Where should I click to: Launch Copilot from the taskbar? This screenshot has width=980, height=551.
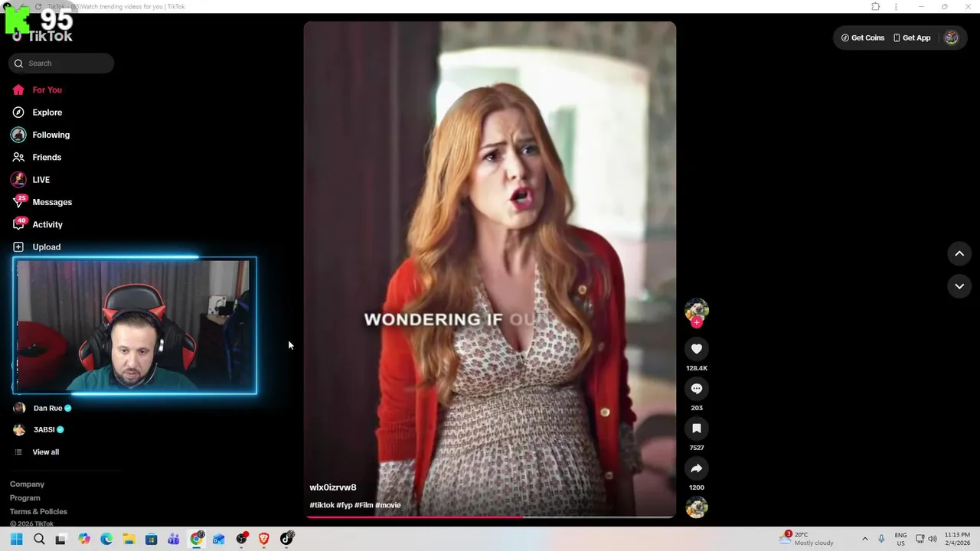(x=83, y=539)
